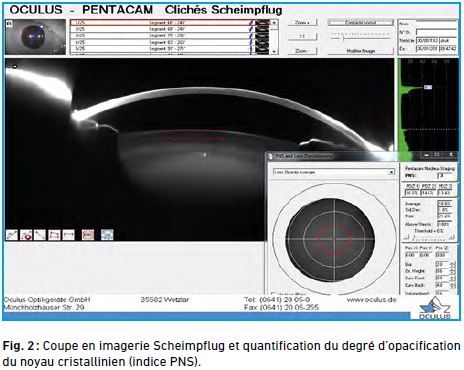The width and height of the screenshot is (464, 370).
Task: Click the blue rightmost toolbar icon
Action: [107, 235]
